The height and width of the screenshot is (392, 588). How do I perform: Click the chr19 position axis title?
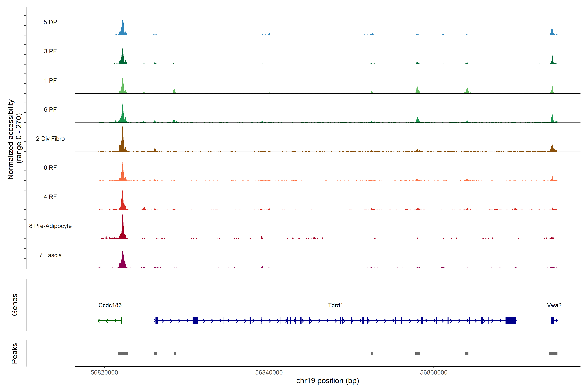click(327, 381)
